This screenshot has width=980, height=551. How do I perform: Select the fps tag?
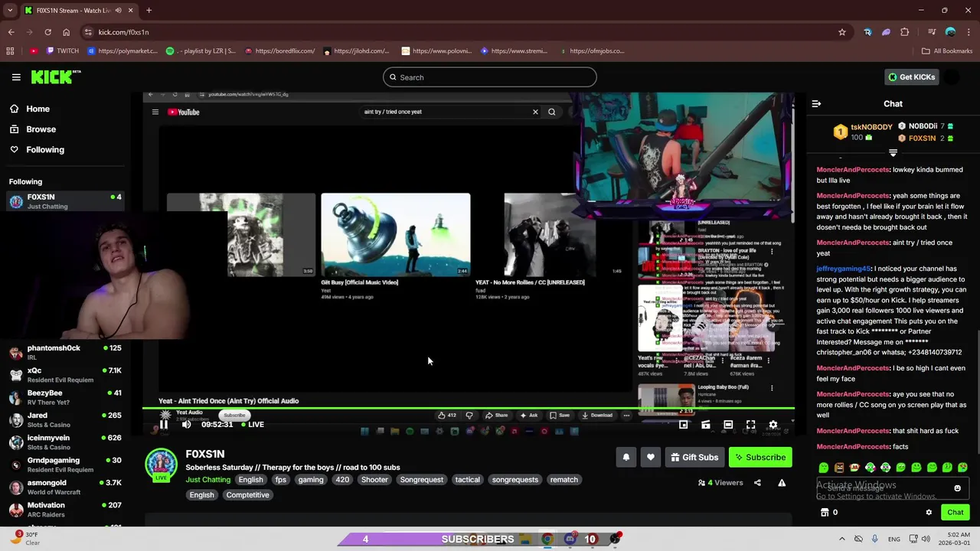(281, 480)
